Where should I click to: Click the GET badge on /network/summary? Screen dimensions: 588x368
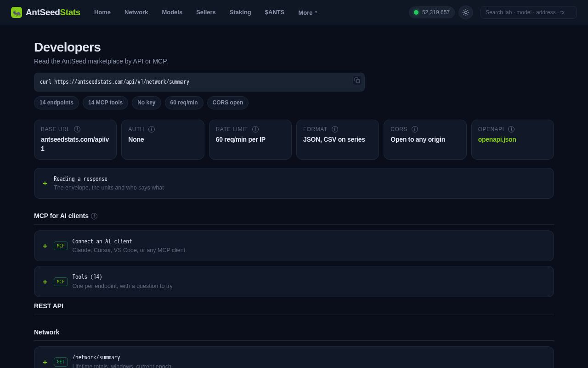[x=61, y=362]
